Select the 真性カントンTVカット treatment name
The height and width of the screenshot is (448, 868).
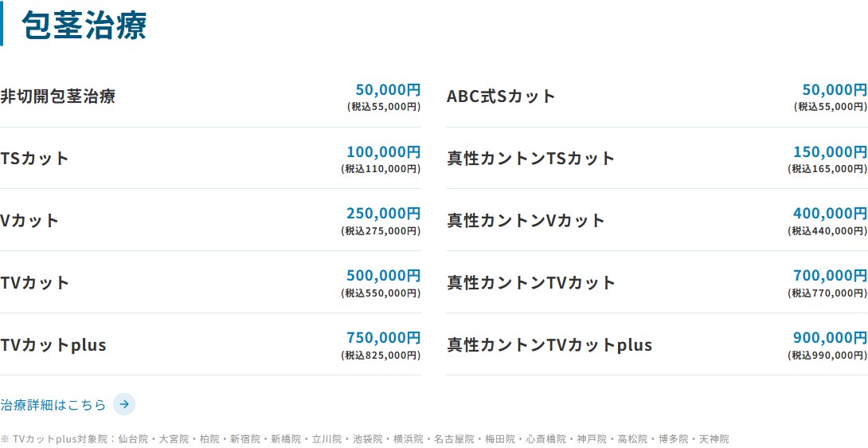coord(531,283)
